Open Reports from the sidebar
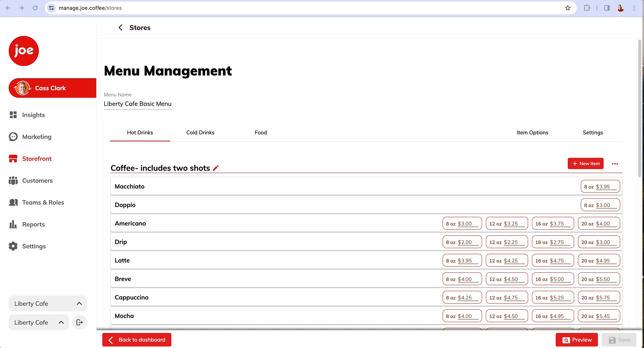 [33, 224]
